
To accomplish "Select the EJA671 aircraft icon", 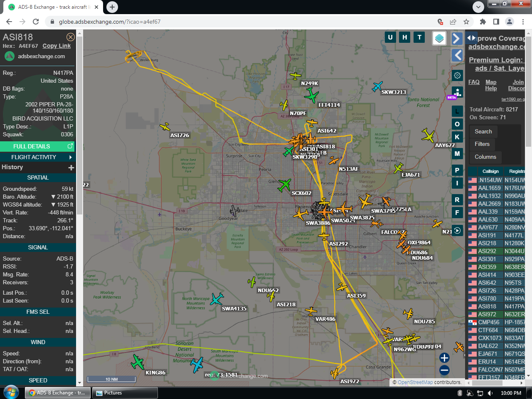I will [x=398, y=168].
